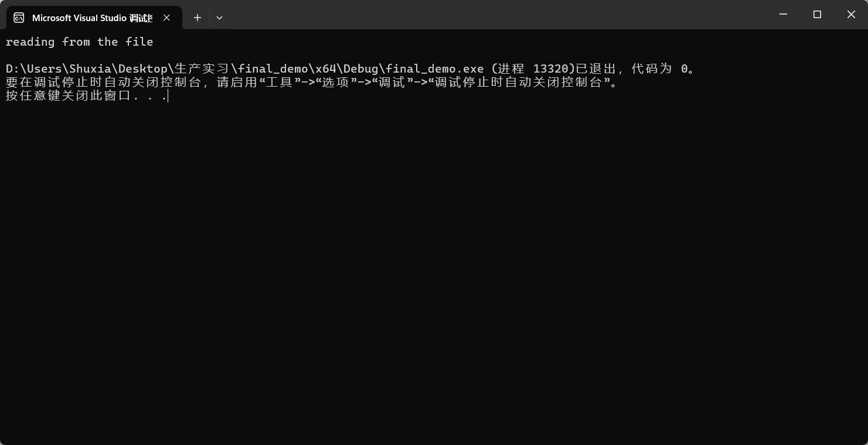Click the "reading from the file" output line

(x=79, y=42)
